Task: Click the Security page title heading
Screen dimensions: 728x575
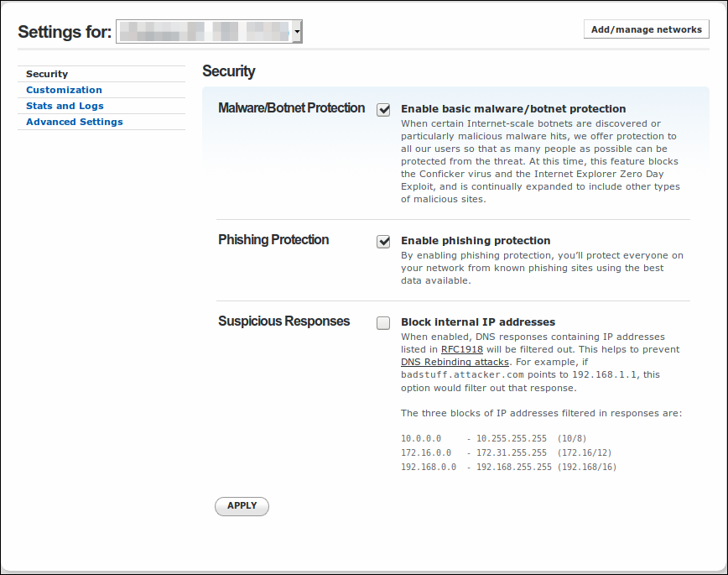Action: click(x=229, y=71)
